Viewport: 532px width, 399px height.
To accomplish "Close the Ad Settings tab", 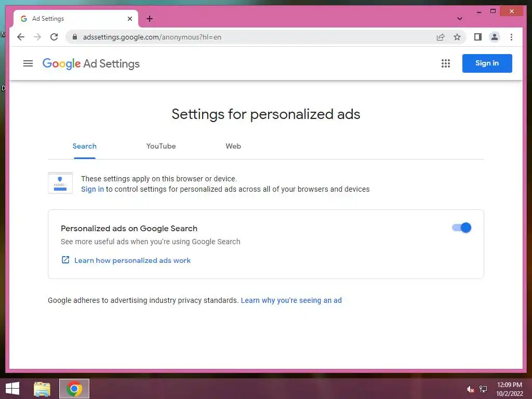I will pyautogui.click(x=129, y=19).
